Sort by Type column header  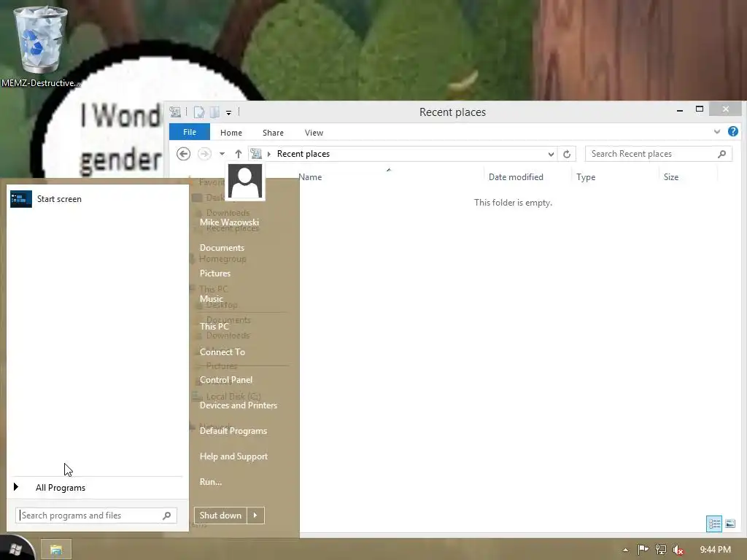point(586,177)
